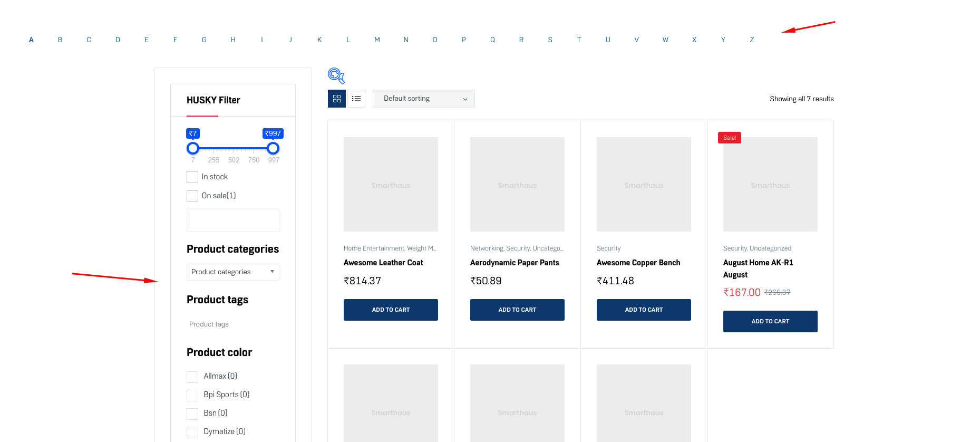
Task: Add August Home AK-R1 to cart
Action: (x=770, y=321)
